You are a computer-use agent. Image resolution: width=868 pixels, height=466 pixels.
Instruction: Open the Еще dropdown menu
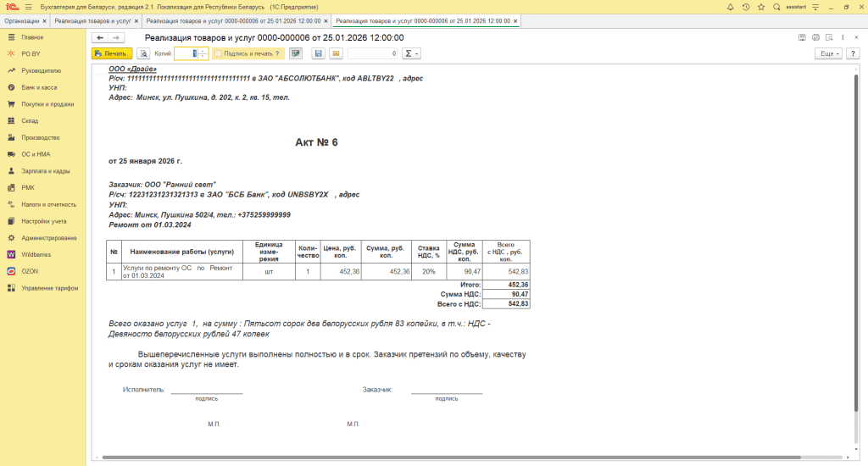(x=827, y=53)
